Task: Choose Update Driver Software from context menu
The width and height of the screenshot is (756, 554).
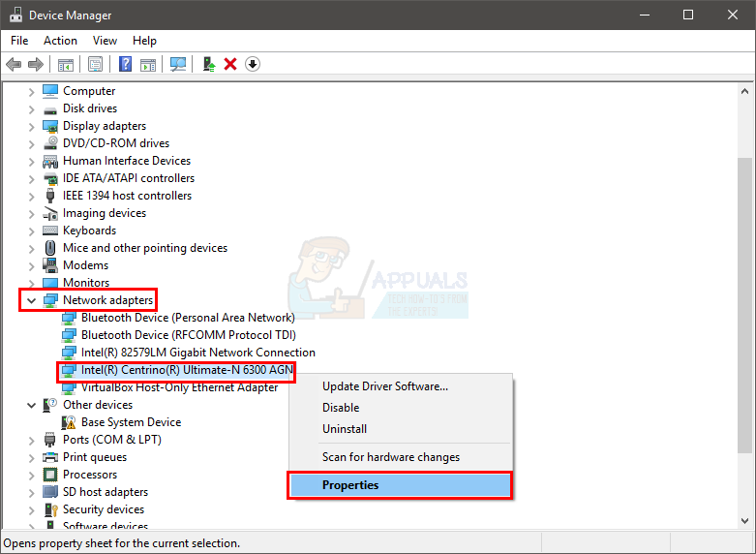Action: click(401, 386)
